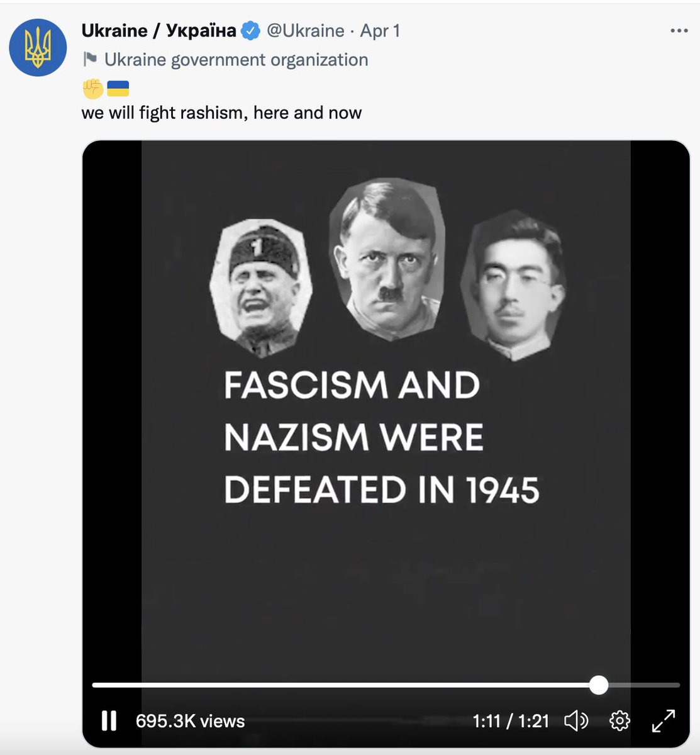The image size is (700, 755).
Task: Open the Apr 1 timestamp link
Action: tap(380, 31)
